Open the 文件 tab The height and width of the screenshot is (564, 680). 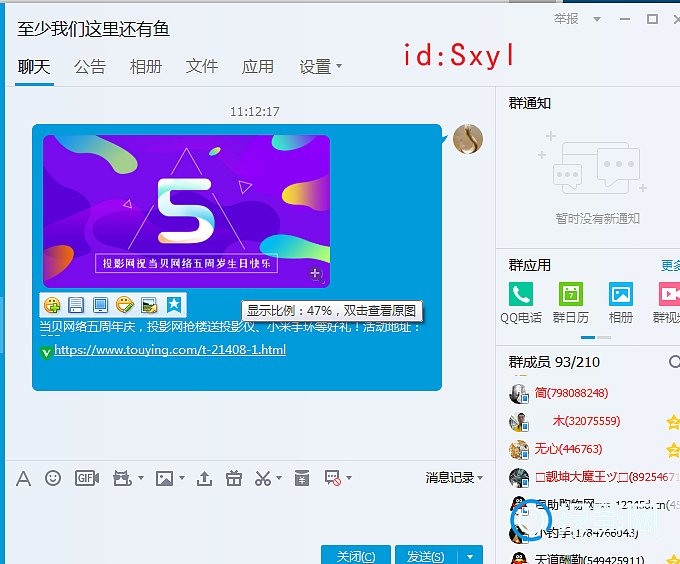[x=202, y=67]
